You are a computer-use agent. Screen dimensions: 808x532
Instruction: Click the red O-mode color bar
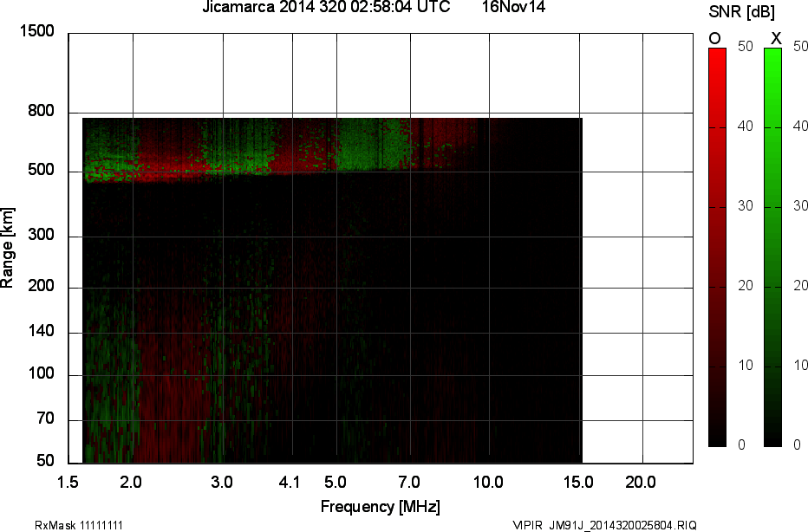717,247
